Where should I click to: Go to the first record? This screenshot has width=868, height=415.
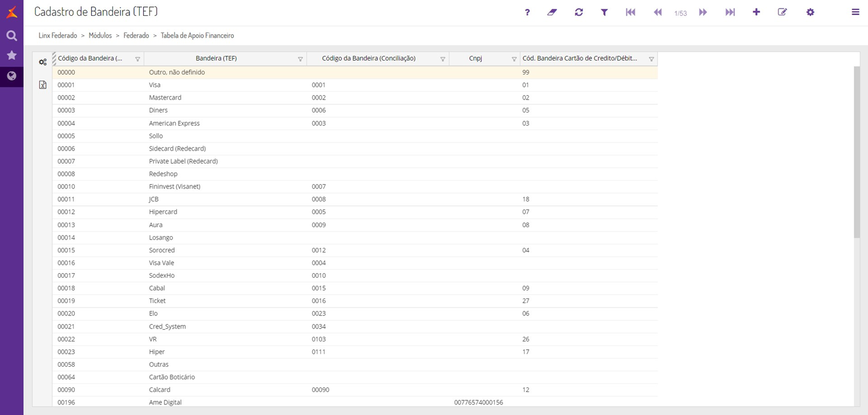point(631,12)
